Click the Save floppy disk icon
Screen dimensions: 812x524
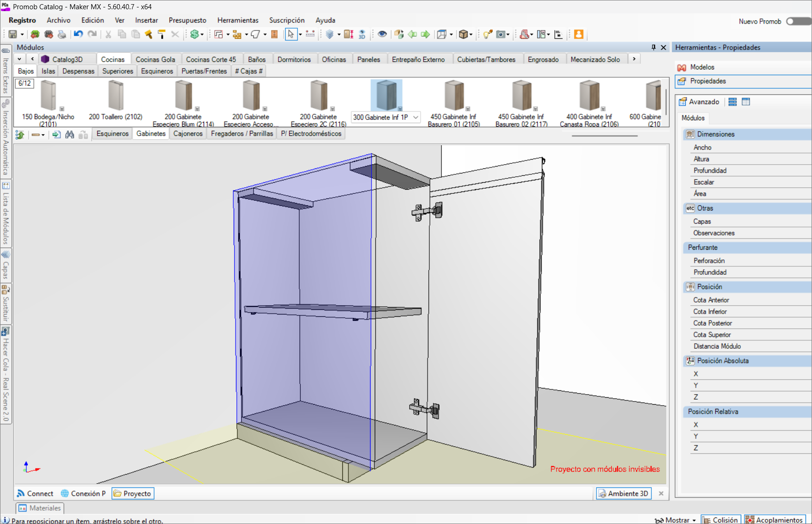point(13,34)
